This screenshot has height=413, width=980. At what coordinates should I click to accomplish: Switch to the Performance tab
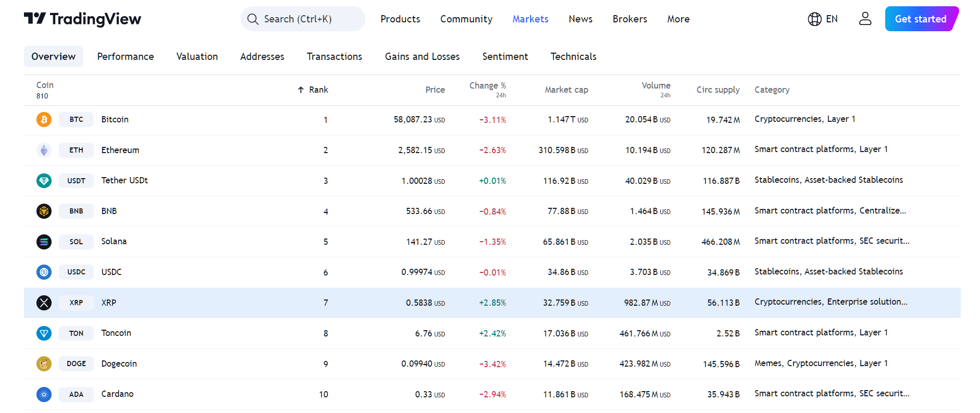click(125, 56)
